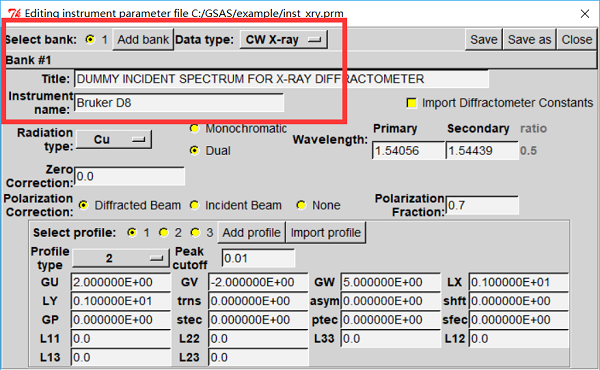The width and height of the screenshot is (600, 370).
Task: Click the Add profile button
Action: tap(251, 233)
